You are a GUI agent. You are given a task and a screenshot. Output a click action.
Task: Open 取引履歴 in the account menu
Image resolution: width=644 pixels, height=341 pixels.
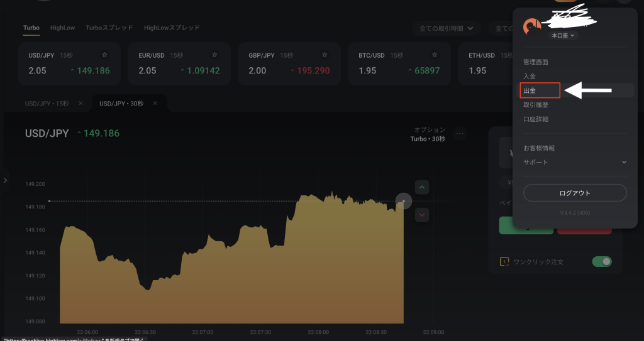[x=535, y=105]
